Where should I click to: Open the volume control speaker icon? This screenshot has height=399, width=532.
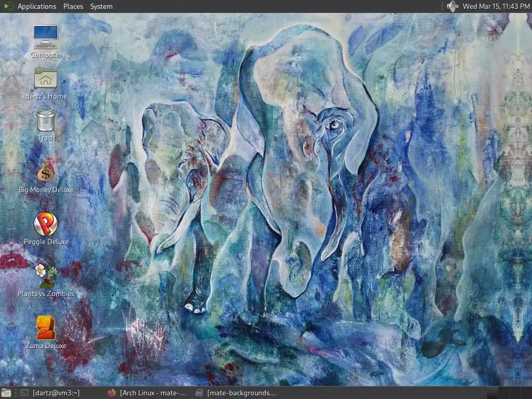[453, 6]
